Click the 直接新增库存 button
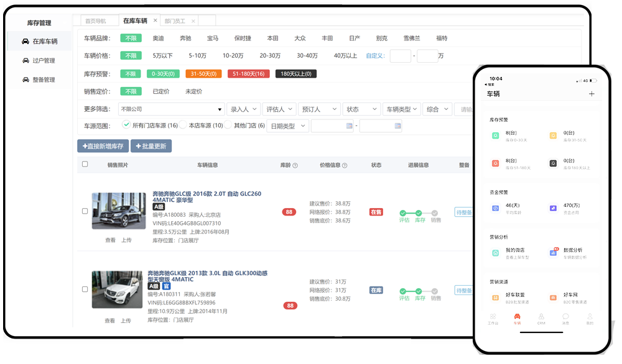622x364 pixels. 103,146
